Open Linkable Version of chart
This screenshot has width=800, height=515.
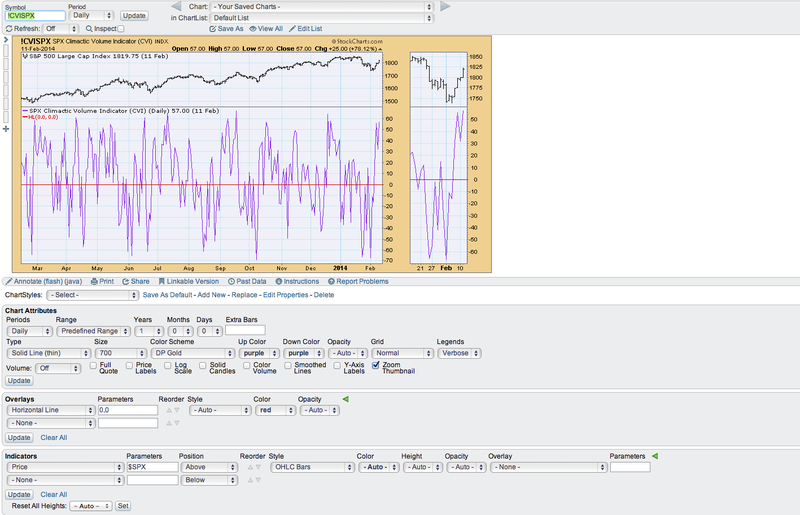click(x=189, y=281)
